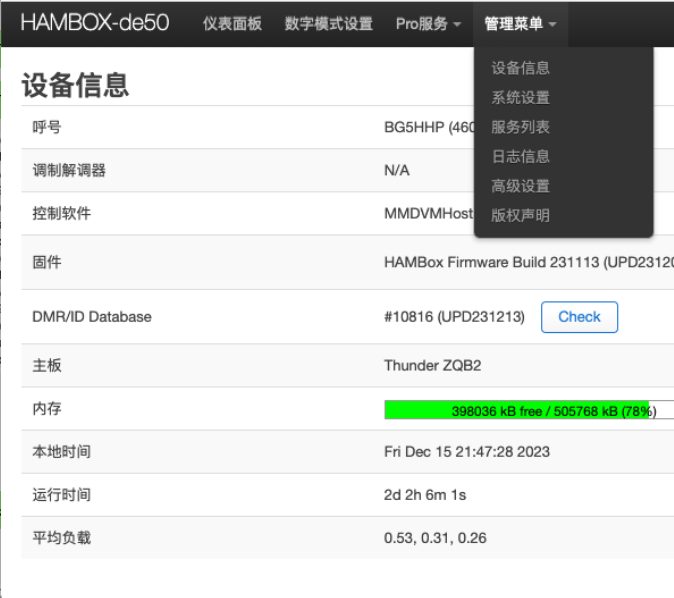Click the callsign value BG5HHP
This screenshot has height=598, width=674.
coord(414,127)
